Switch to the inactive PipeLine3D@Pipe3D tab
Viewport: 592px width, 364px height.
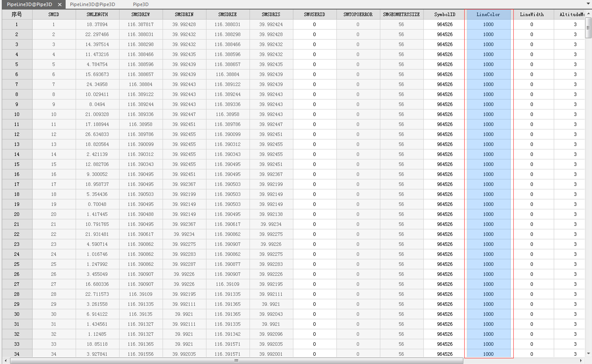[93, 4]
